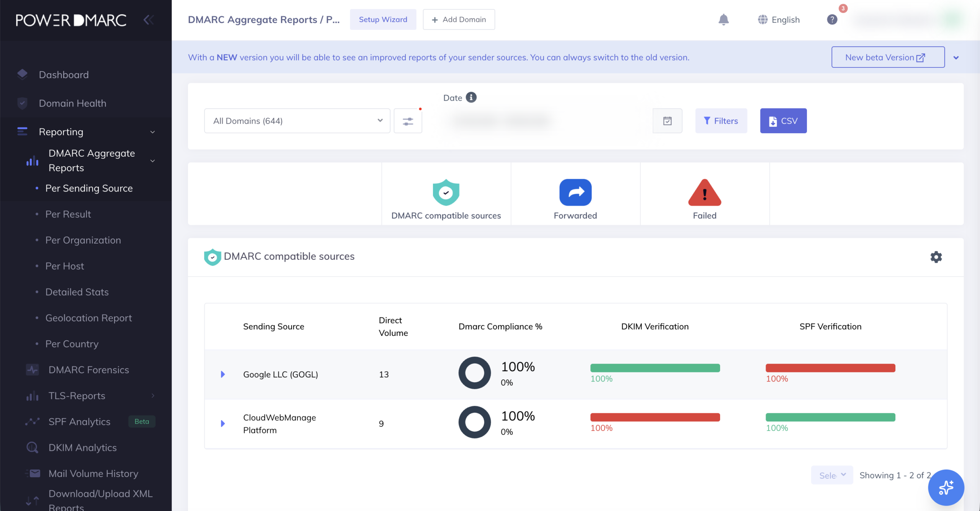Click the Dashboard sidebar icon
The image size is (980, 511).
[x=22, y=74]
